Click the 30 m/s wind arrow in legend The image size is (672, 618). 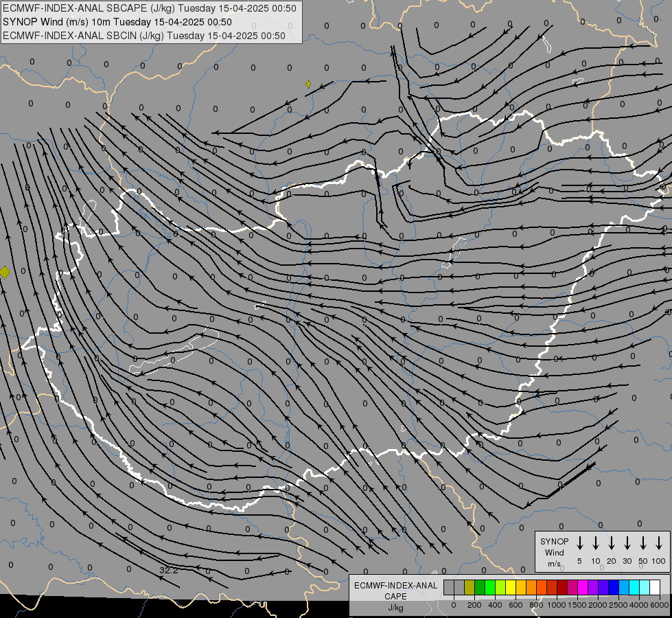click(x=627, y=543)
